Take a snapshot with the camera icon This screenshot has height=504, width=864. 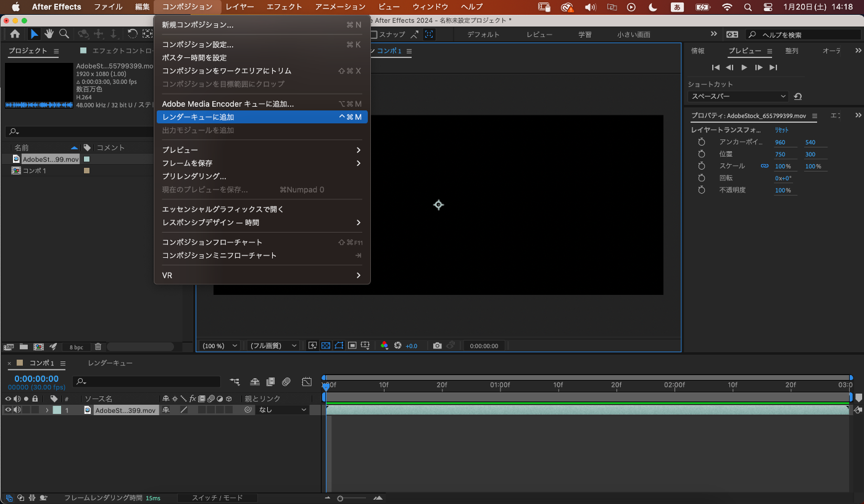(x=437, y=345)
